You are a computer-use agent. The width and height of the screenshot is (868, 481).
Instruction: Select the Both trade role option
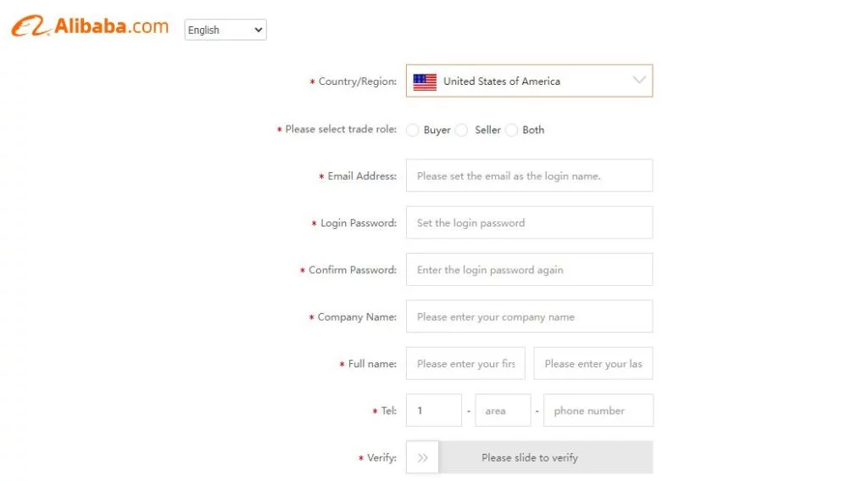512,130
